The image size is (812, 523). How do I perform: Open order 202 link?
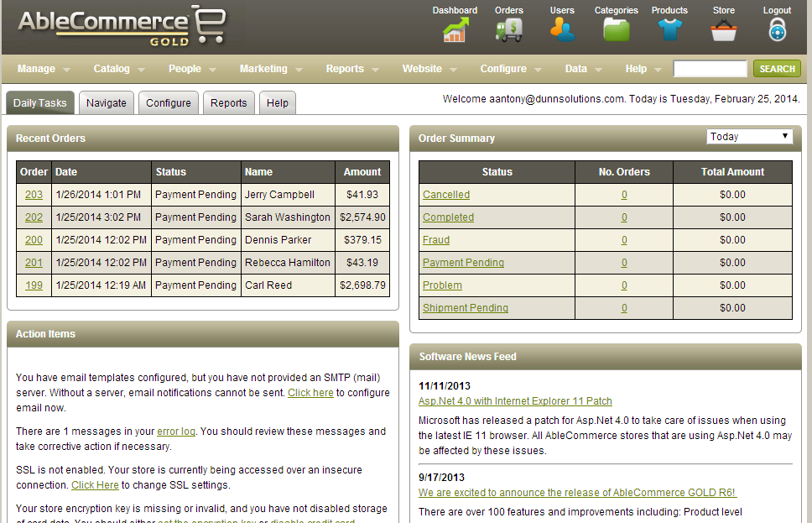coord(34,217)
